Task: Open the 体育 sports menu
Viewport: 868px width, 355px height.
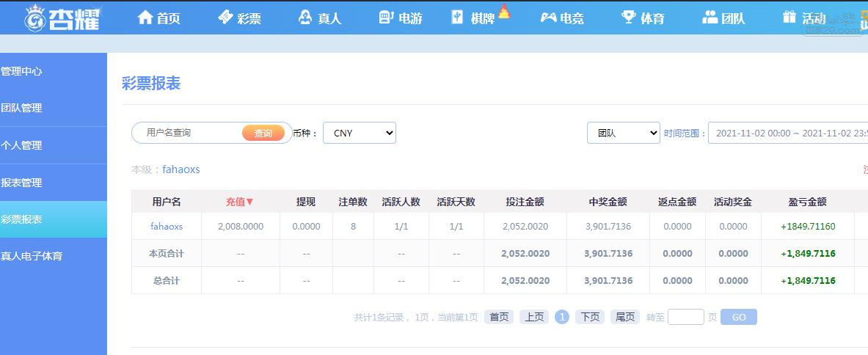Action: (x=643, y=18)
